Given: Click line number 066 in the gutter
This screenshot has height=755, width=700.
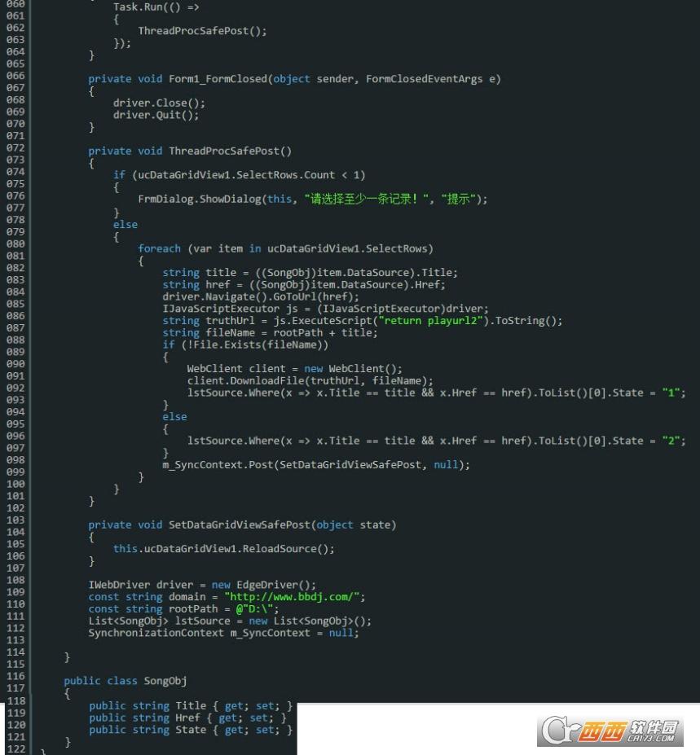Looking at the screenshot, I should click(x=15, y=76).
